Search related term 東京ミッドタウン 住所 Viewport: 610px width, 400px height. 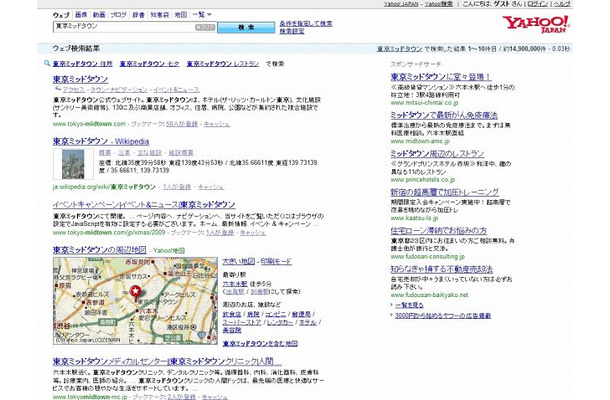coord(82,64)
